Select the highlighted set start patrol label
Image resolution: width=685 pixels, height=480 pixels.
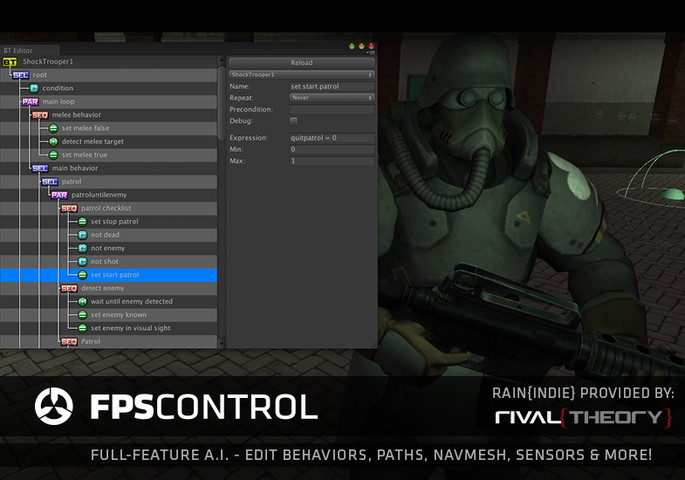(115, 275)
